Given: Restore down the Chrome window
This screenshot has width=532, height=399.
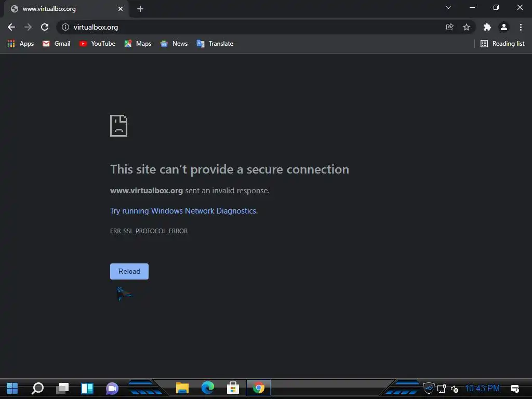Looking at the screenshot, I should (x=496, y=7).
